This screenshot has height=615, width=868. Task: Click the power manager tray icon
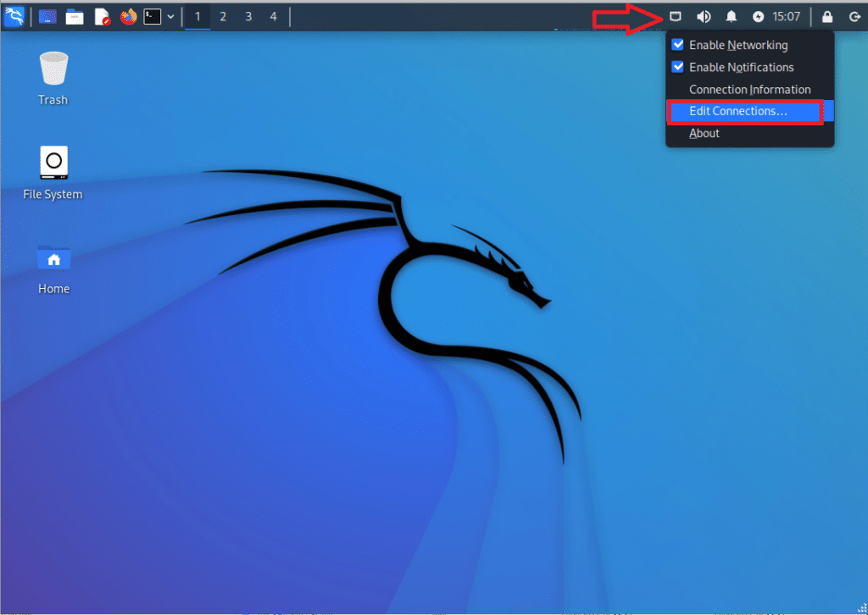pos(759,17)
